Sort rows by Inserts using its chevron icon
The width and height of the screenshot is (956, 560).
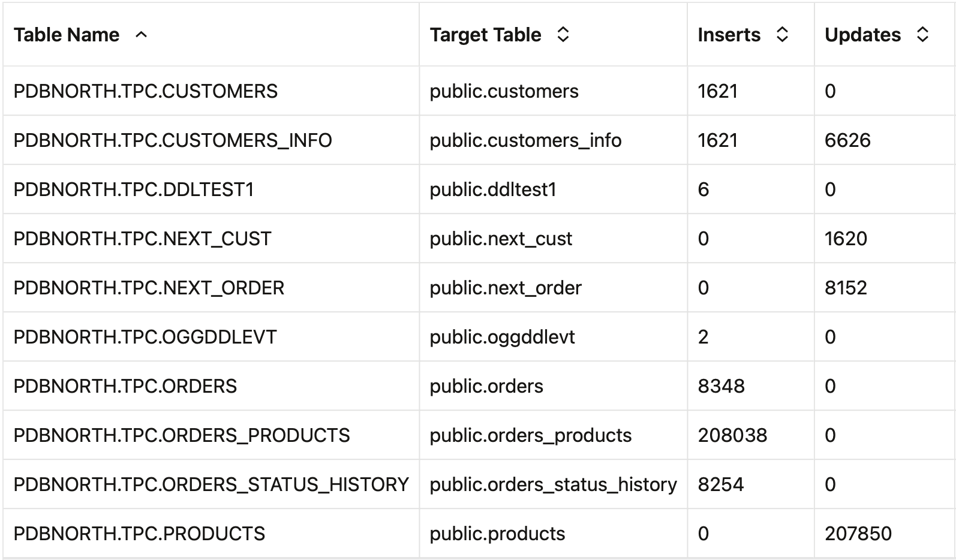coord(781,35)
